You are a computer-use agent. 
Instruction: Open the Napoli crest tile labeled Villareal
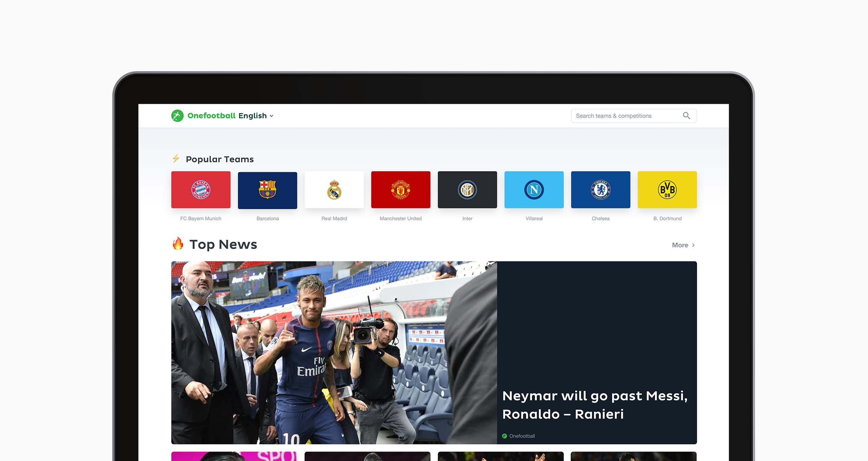534,189
